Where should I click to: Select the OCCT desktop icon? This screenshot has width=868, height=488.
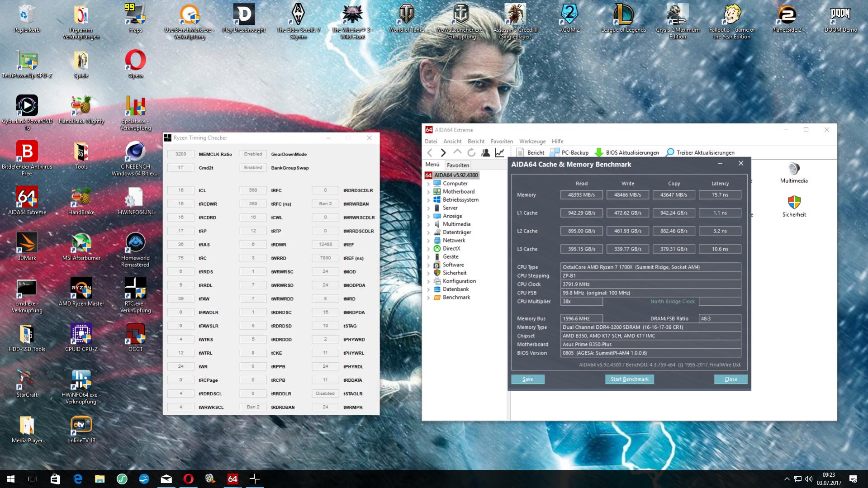pyautogui.click(x=135, y=337)
